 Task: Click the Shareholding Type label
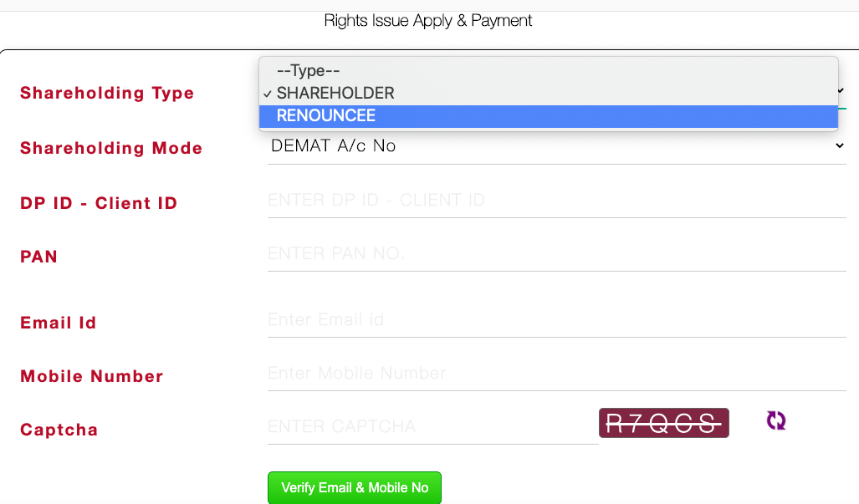(x=107, y=94)
